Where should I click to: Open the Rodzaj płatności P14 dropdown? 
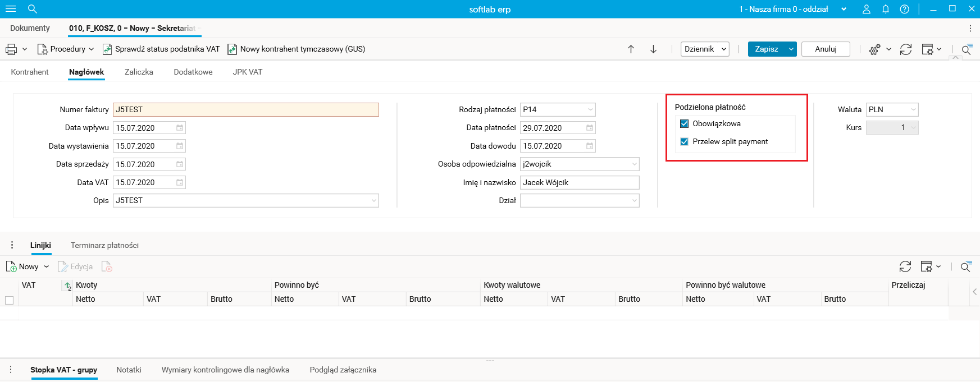591,109
